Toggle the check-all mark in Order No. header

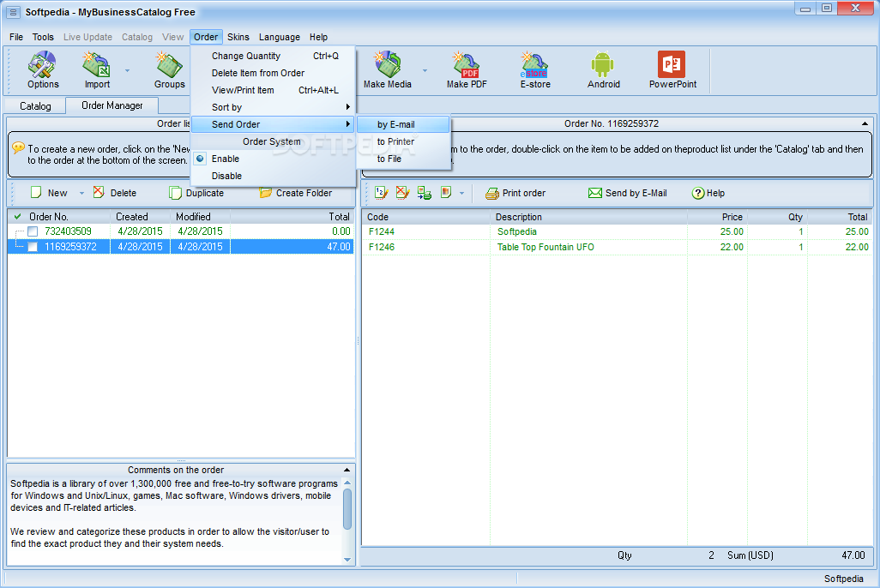pyautogui.click(x=17, y=216)
